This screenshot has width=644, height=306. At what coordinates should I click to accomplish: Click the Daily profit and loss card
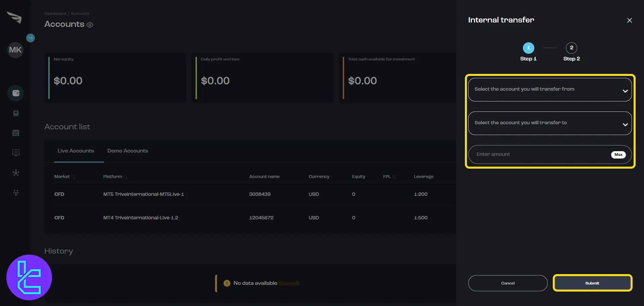click(263, 78)
